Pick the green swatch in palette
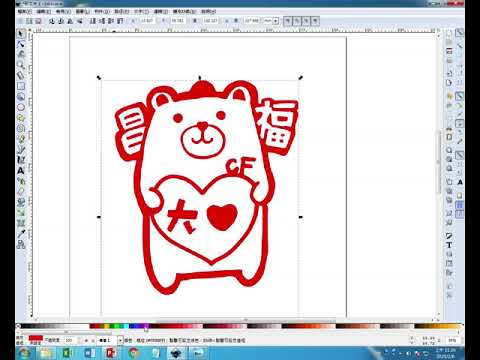480x360 pixels. (x=112, y=326)
